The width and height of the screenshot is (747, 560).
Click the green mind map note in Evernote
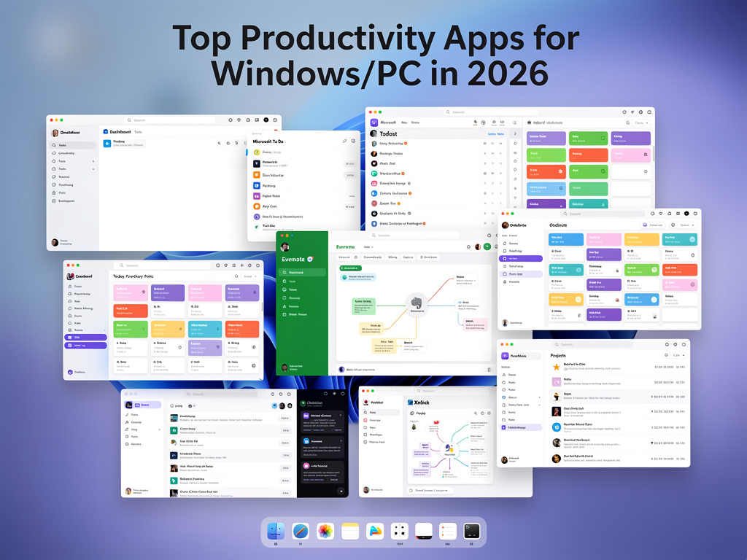pyautogui.click(x=364, y=307)
